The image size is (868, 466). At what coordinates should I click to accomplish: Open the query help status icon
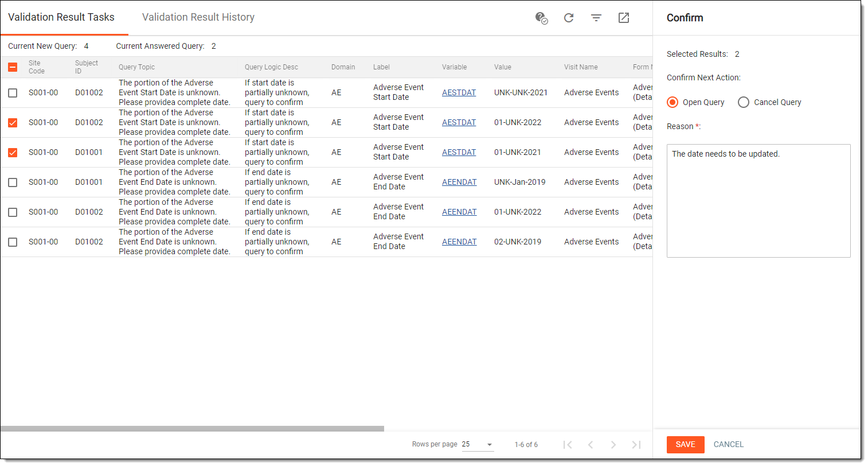coord(541,18)
